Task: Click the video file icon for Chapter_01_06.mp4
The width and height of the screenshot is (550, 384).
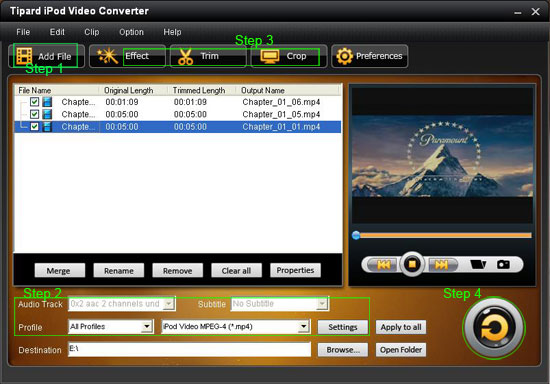Action: (47, 102)
